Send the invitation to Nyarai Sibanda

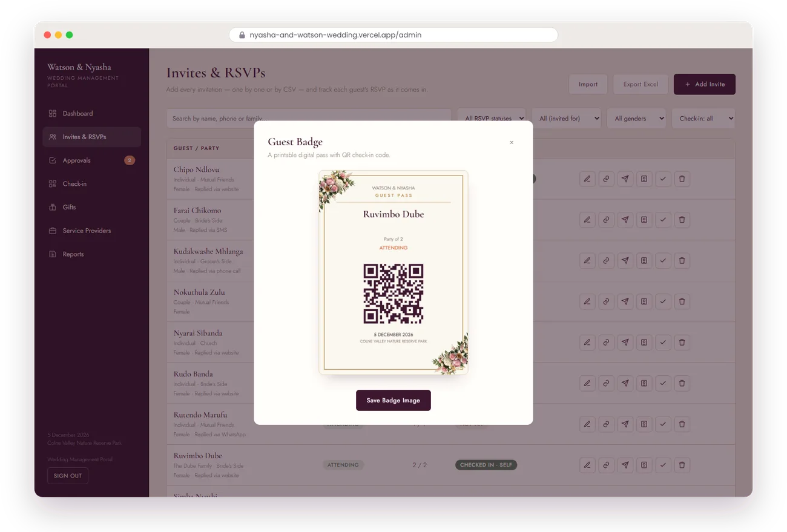click(x=625, y=343)
